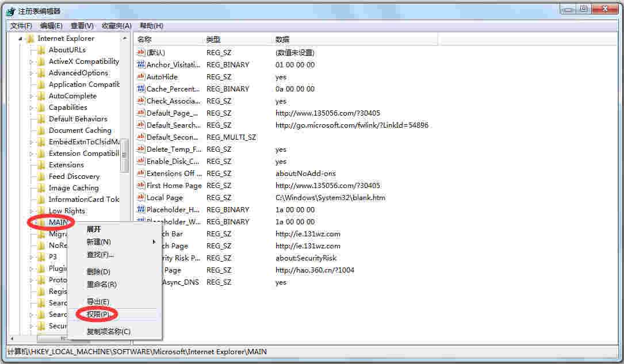Open the 查看(V) menu

click(82, 26)
